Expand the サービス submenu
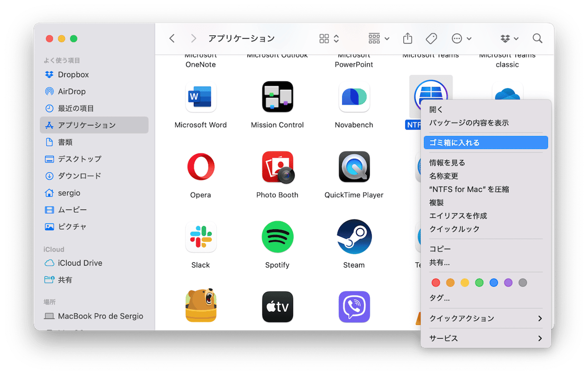Viewport: 588px width, 375px height. (485, 338)
